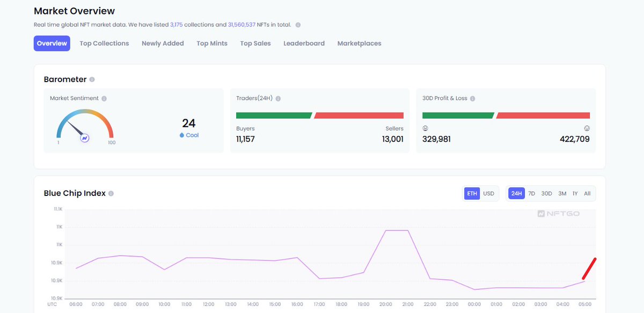Screen dimensions: 644x313
Task: Go to the Marketplaces tab
Action: 359,43
